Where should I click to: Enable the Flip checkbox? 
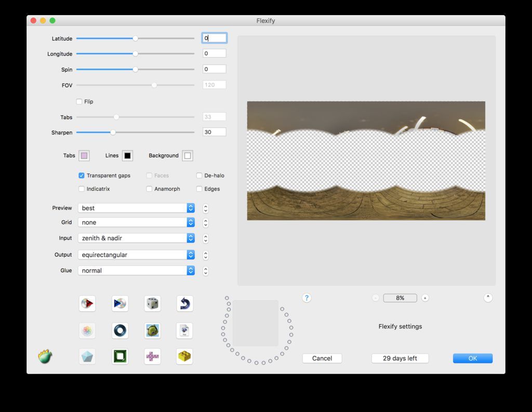pos(79,101)
